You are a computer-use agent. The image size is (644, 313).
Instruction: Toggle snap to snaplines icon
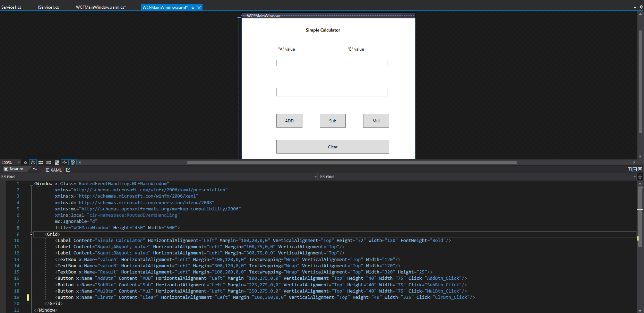65,162
